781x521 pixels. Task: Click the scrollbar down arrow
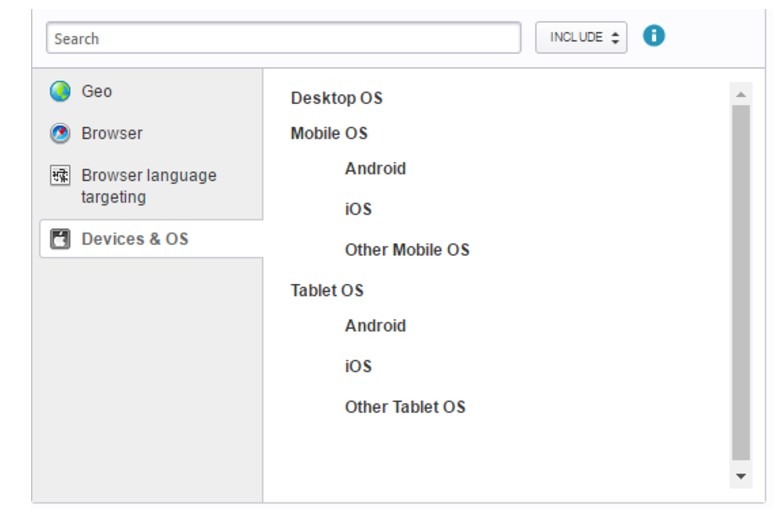pos(741,477)
